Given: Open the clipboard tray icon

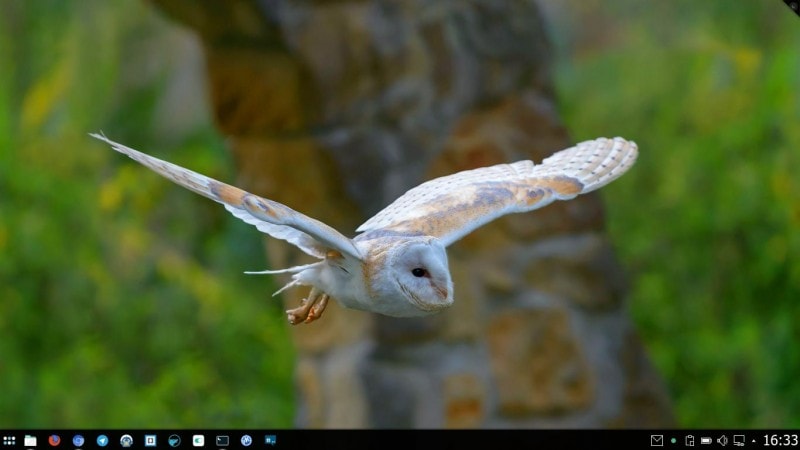Looking at the screenshot, I should point(690,440).
